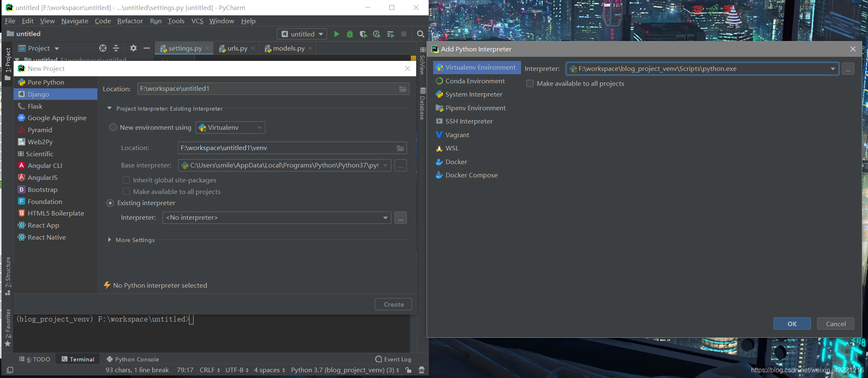Click UTF-8 encoding in status bar
Viewport: 868px width, 378px height.
click(x=237, y=370)
